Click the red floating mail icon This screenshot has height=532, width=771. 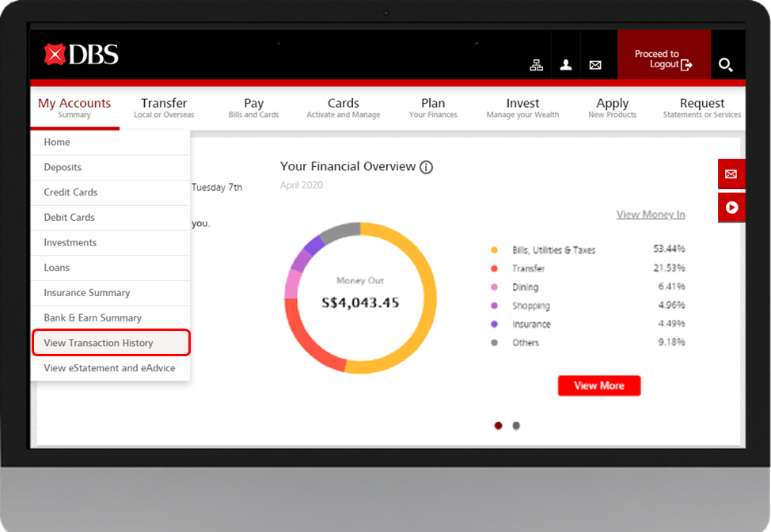pyautogui.click(x=731, y=174)
